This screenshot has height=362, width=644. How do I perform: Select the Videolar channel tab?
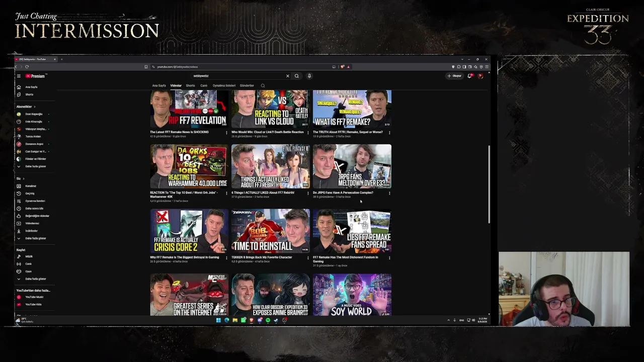pyautogui.click(x=176, y=85)
